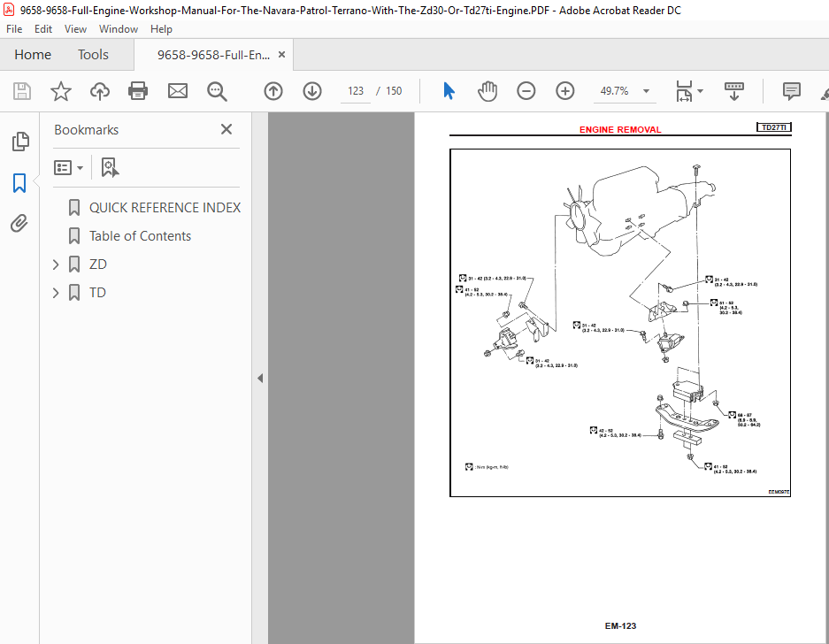Open fit page options dropdown arrow
The width and height of the screenshot is (829, 644).
700,91
